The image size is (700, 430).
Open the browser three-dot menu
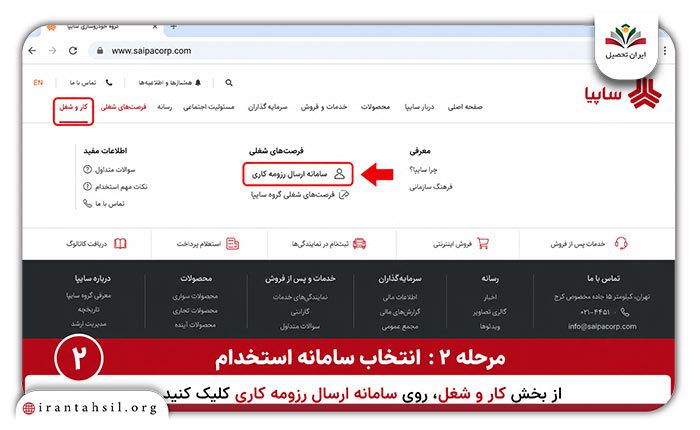tap(665, 51)
